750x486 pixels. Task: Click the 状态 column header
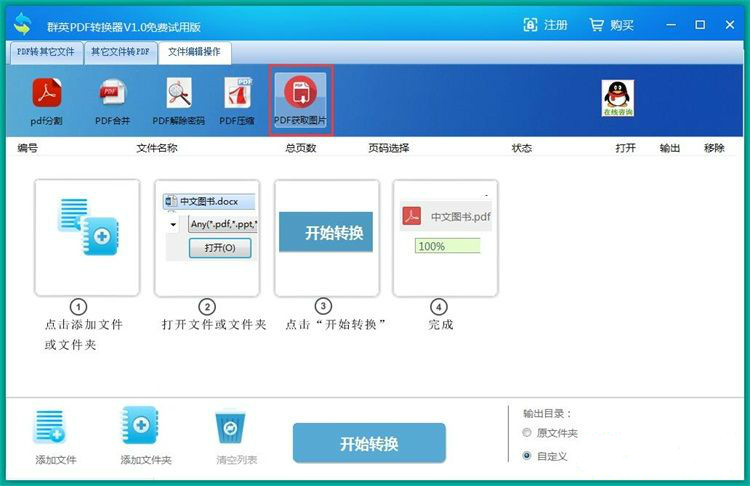click(x=522, y=148)
